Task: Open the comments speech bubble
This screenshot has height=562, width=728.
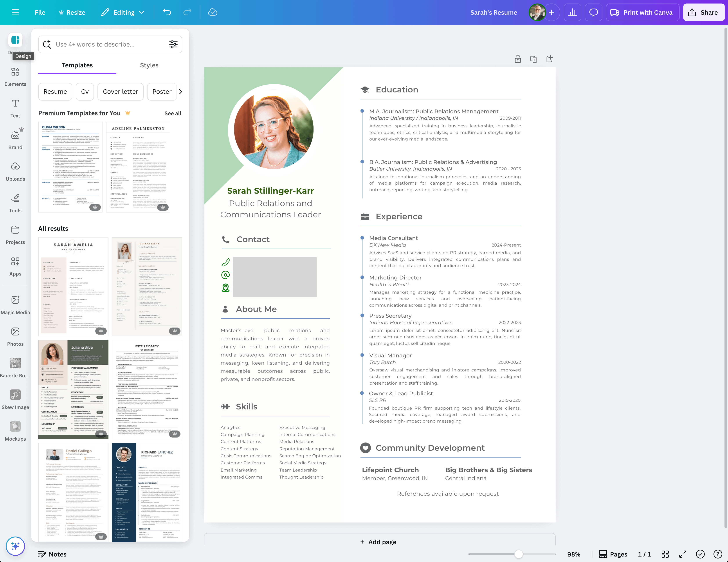Action: 593,12
